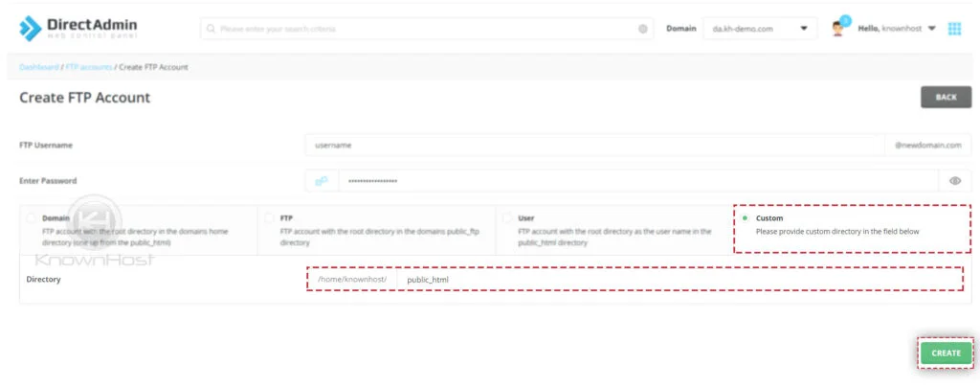Image resolution: width=980 pixels, height=387 pixels.
Task: Open the da.kh-demo.com domain dropdown
Action: pyautogui.click(x=760, y=29)
